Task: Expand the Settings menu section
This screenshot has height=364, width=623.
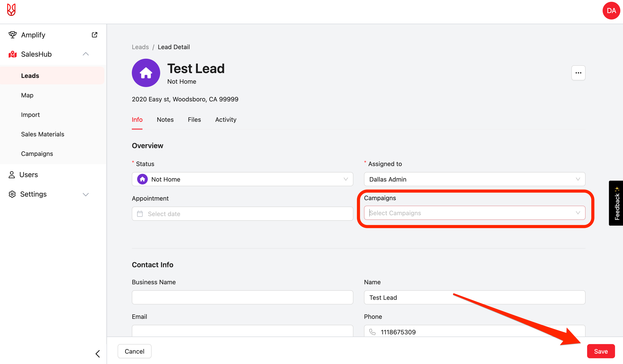Action: [86, 194]
